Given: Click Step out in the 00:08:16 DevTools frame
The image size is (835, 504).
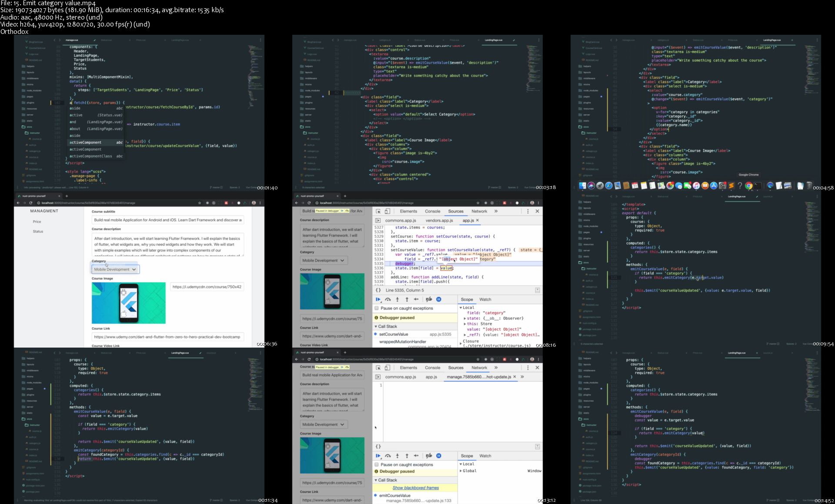Looking at the screenshot, I should point(407,299).
